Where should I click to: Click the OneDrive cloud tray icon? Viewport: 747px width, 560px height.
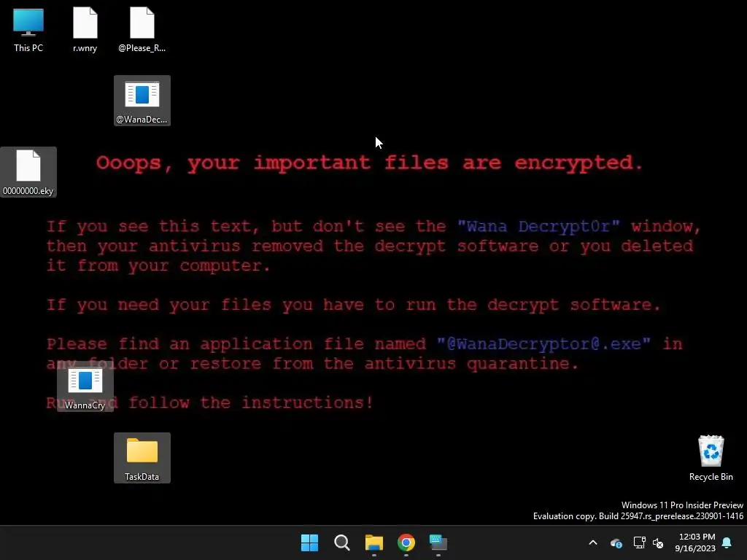tap(616, 542)
